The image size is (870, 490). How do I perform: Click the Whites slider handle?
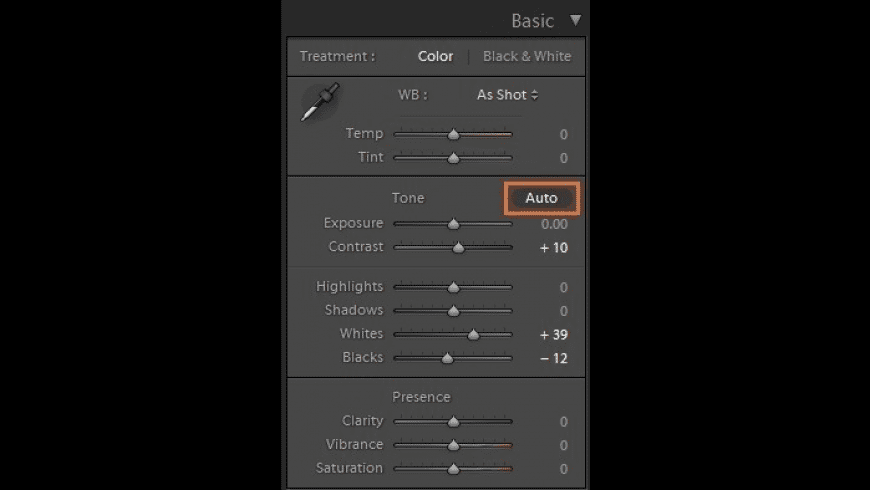pyautogui.click(x=473, y=334)
